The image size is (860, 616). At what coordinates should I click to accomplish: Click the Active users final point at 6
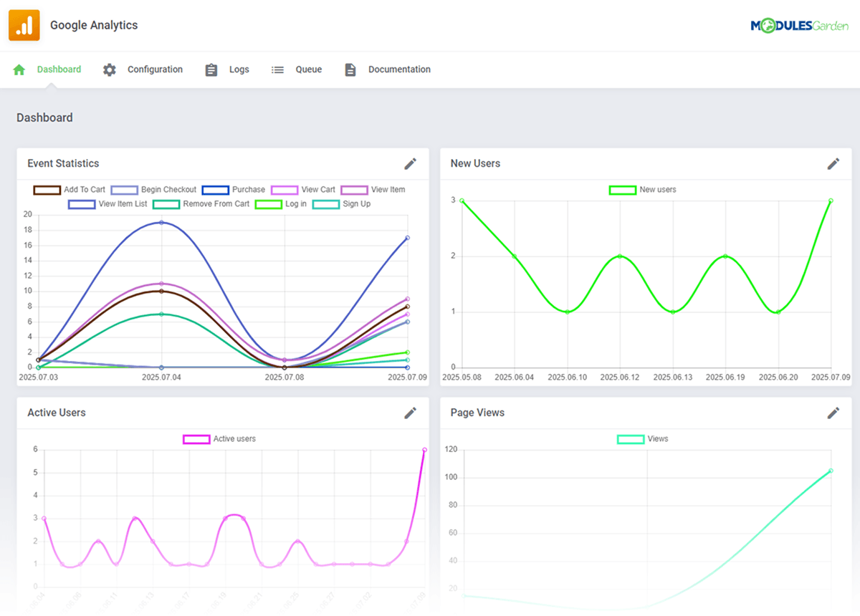point(424,450)
